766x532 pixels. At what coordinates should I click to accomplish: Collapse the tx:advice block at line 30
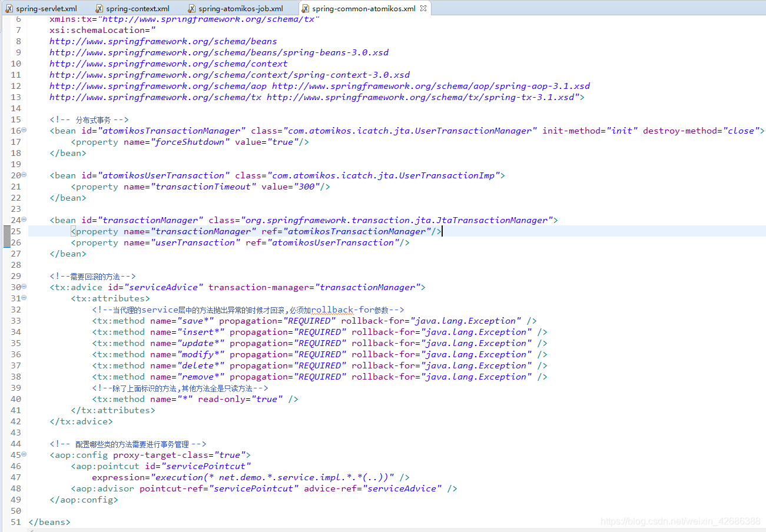coord(24,287)
